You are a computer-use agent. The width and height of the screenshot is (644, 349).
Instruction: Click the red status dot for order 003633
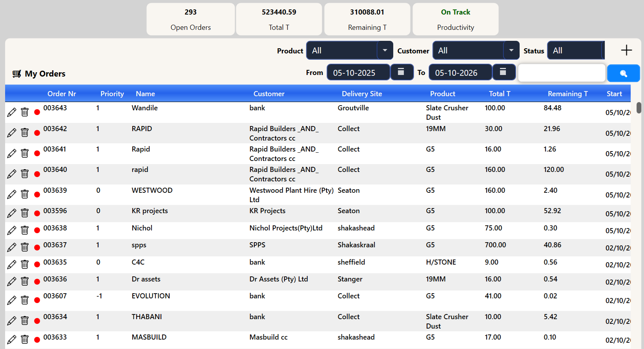pos(37,340)
